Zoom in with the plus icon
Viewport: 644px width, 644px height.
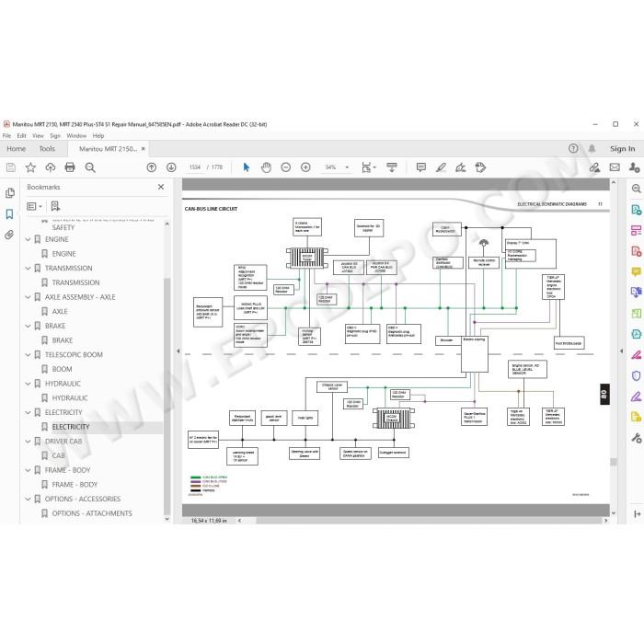tap(305, 167)
